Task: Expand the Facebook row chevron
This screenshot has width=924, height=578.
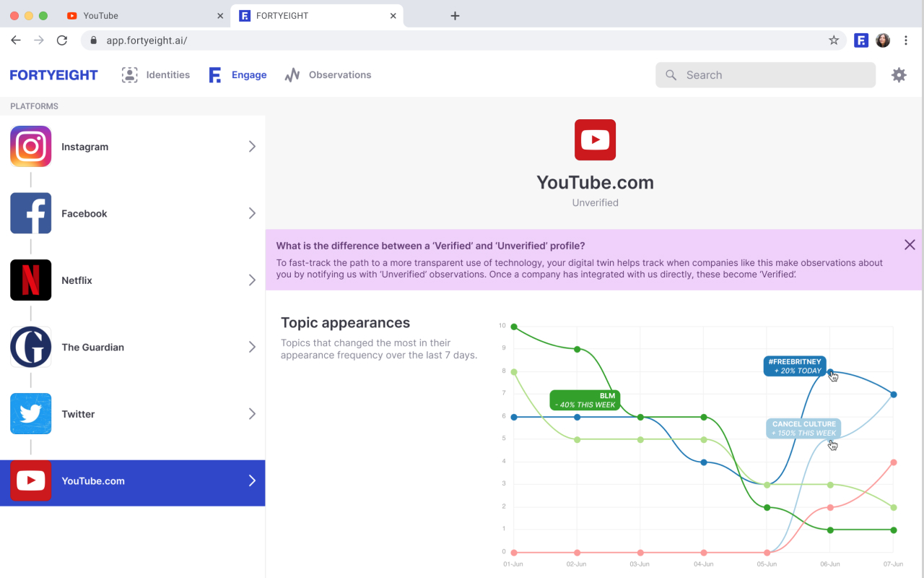Action: point(252,213)
